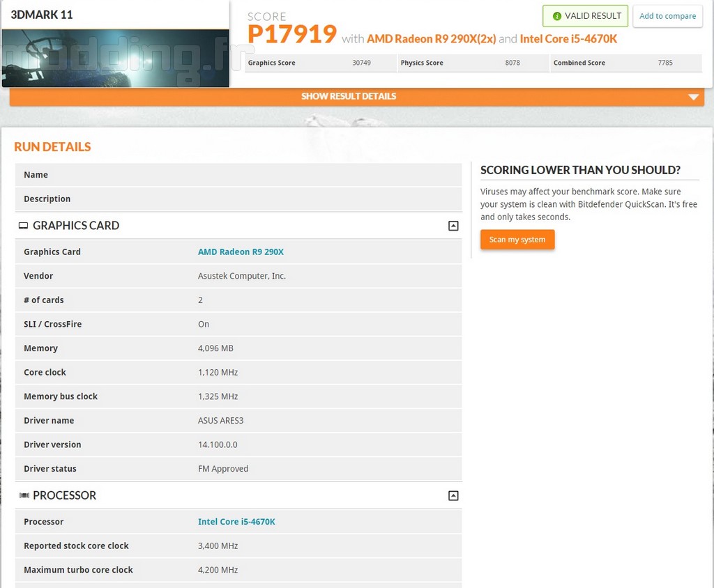Collapse the Graphics Card section
The width and height of the screenshot is (714, 588).
[453, 226]
